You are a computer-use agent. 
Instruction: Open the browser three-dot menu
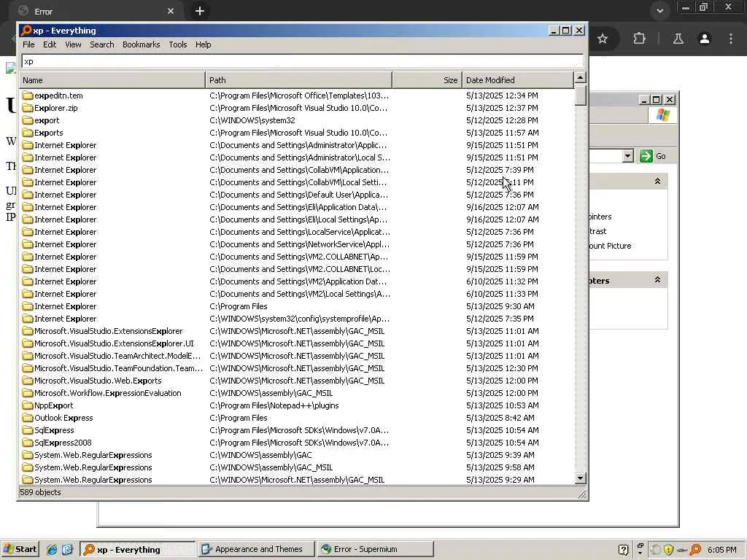tap(731, 39)
